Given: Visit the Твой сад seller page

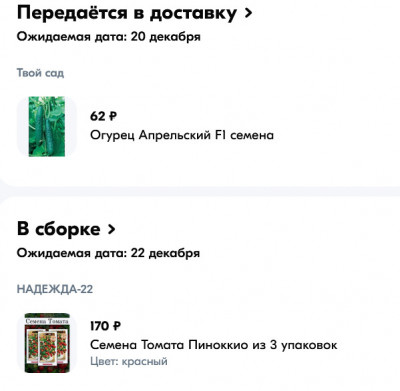Looking at the screenshot, I should point(40,73).
